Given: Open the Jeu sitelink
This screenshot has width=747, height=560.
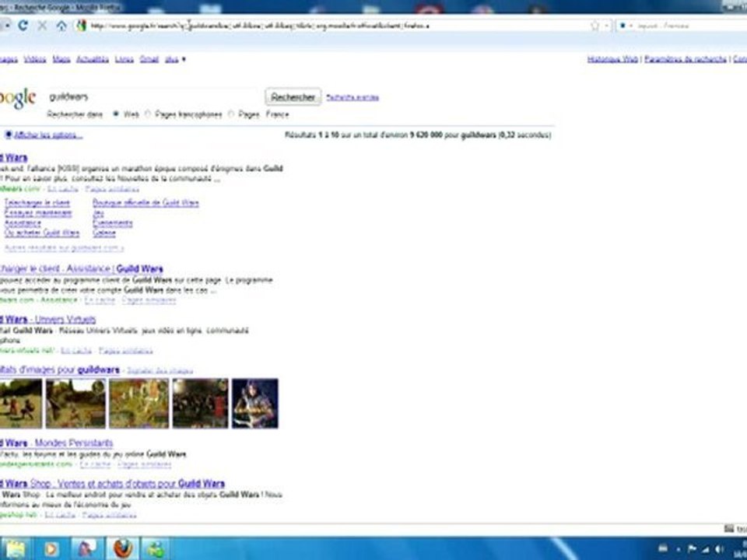Looking at the screenshot, I should point(98,213).
